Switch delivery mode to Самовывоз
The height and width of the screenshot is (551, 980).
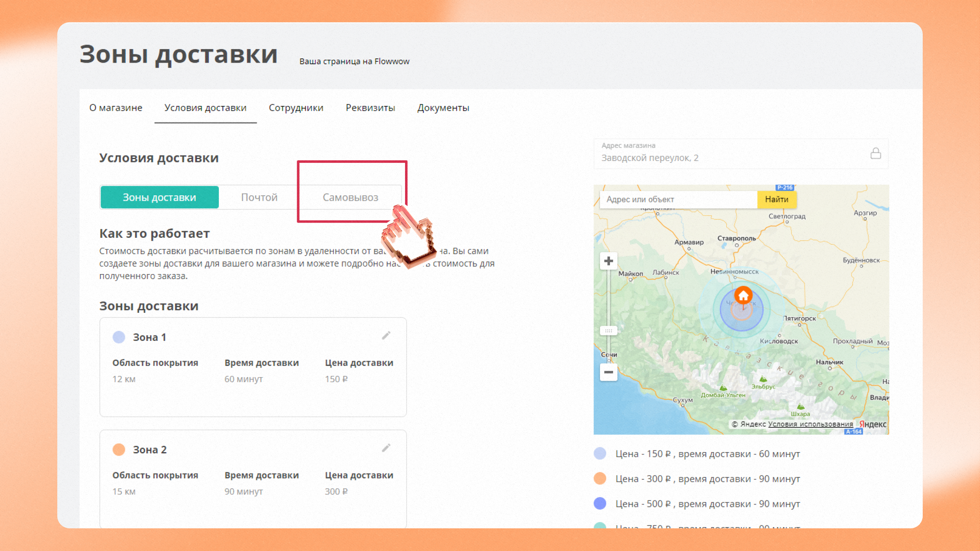[x=350, y=197]
